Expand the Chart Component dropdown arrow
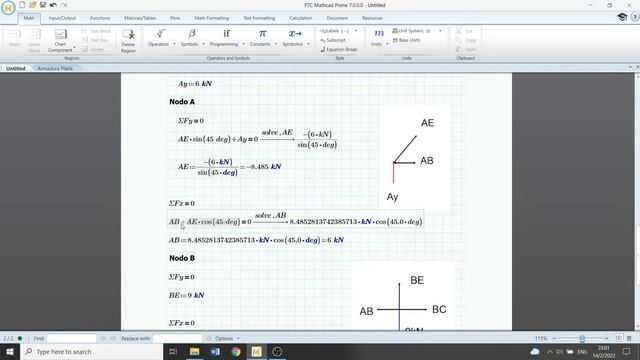 tap(74, 48)
